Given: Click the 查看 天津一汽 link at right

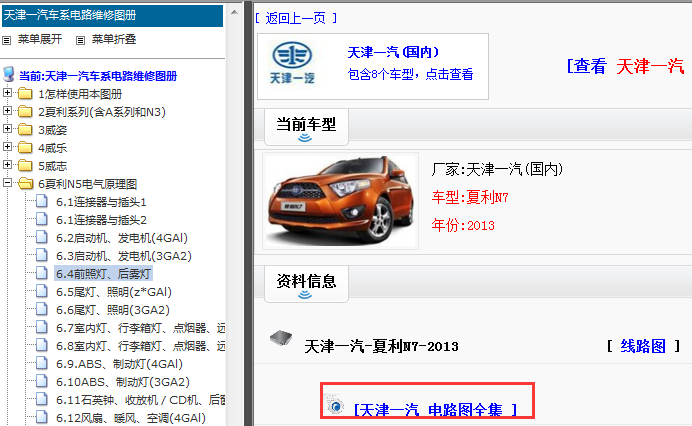Looking at the screenshot, I should (625, 67).
